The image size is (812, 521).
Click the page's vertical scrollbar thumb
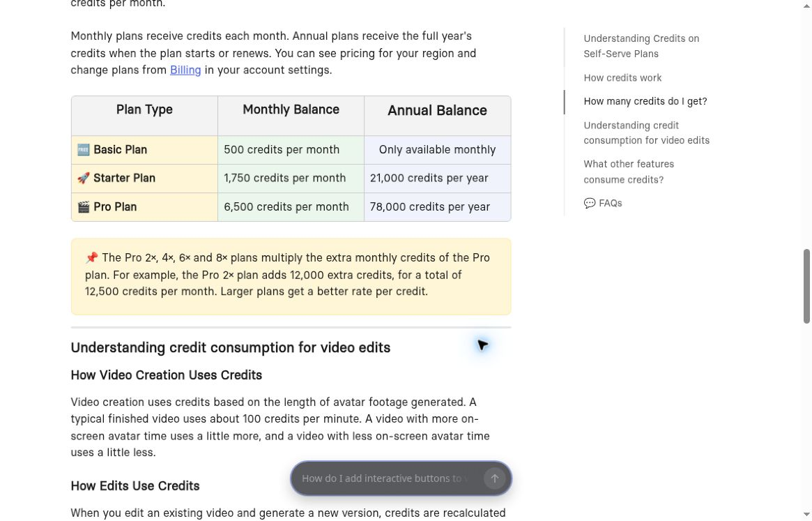806,286
